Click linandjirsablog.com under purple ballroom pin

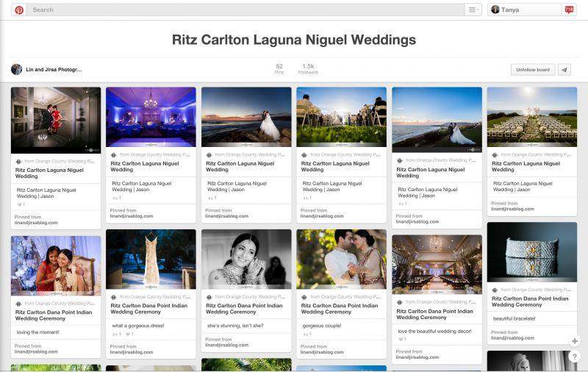[132, 216]
